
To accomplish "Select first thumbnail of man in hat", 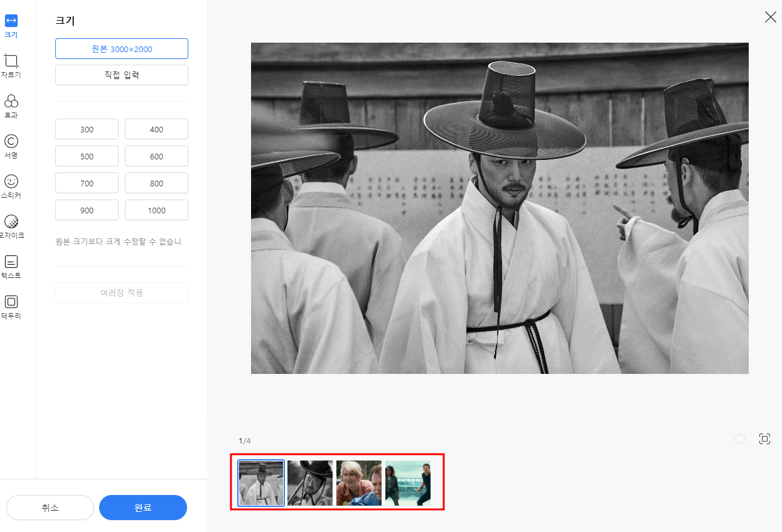I will coord(261,483).
